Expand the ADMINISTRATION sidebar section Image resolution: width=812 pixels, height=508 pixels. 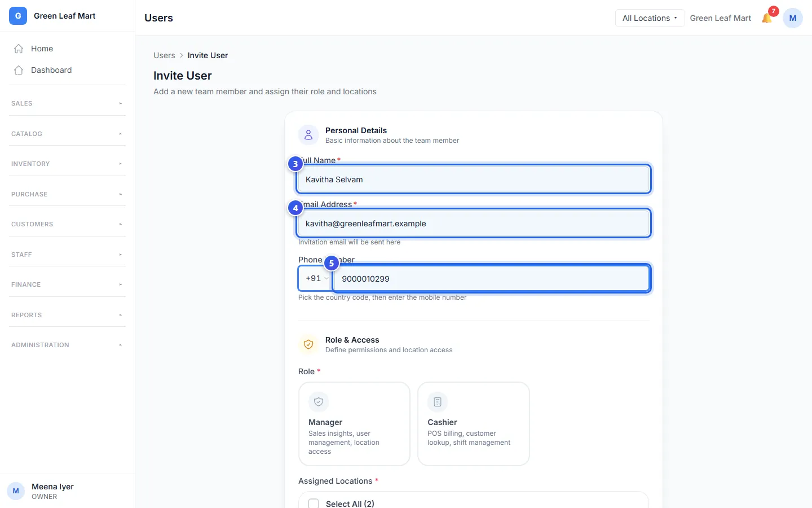(67, 345)
